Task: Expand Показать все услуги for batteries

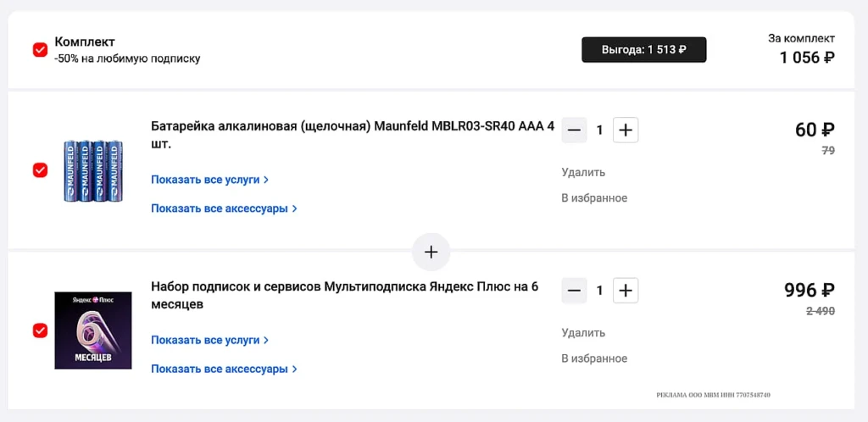Action: 210,180
